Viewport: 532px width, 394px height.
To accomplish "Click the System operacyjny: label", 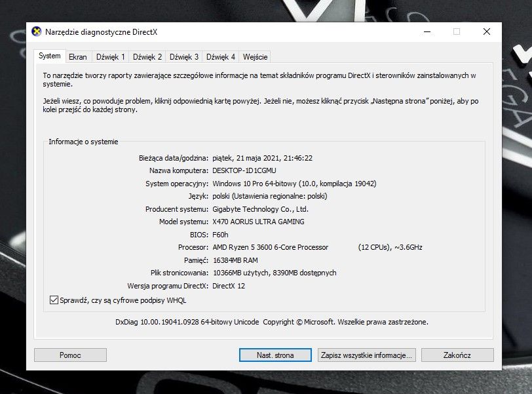I will (x=177, y=184).
